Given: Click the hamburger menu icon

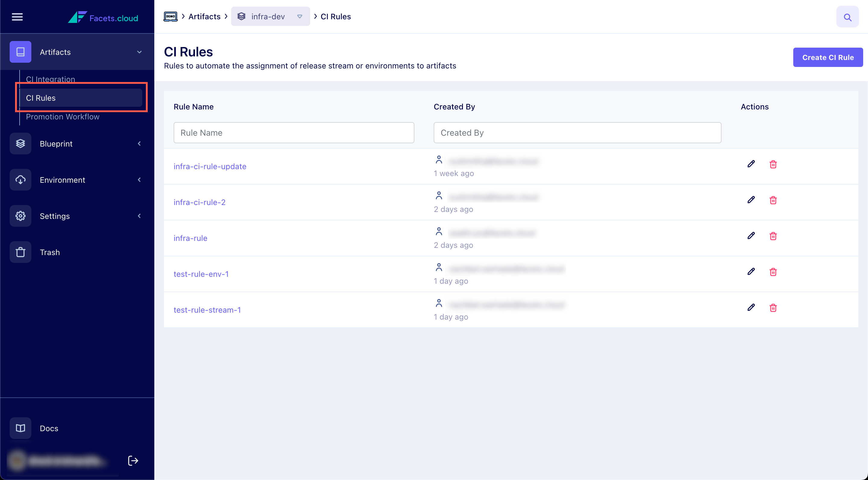Looking at the screenshot, I should click(x=17, y=17).
